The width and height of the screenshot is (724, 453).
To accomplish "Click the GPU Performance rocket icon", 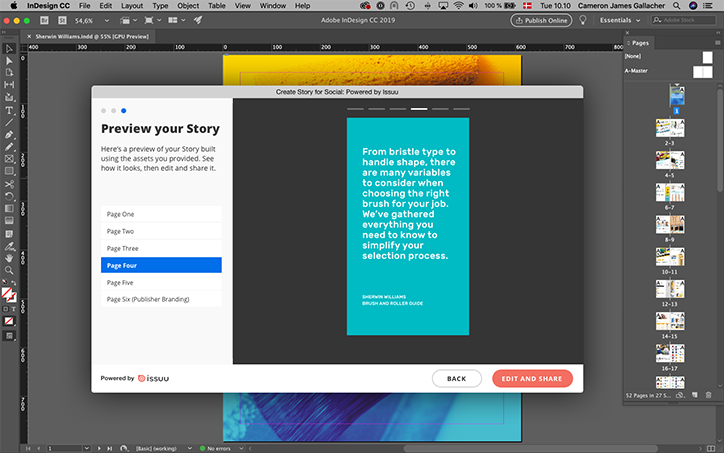I will point(198,20).
